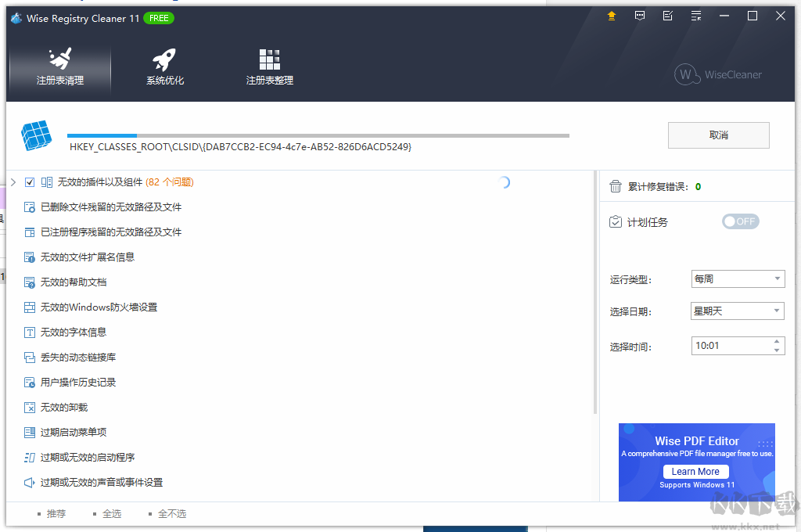Click the Wise Registry Cleaner app logo

point(16,19)
